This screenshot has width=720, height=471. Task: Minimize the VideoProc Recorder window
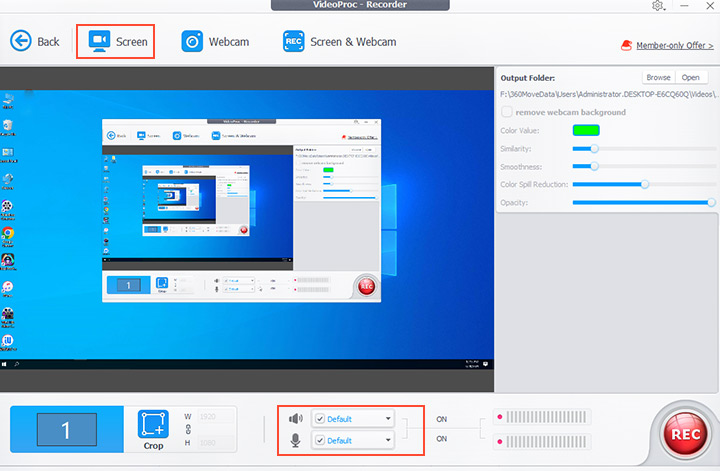click(x=685, y=6)
